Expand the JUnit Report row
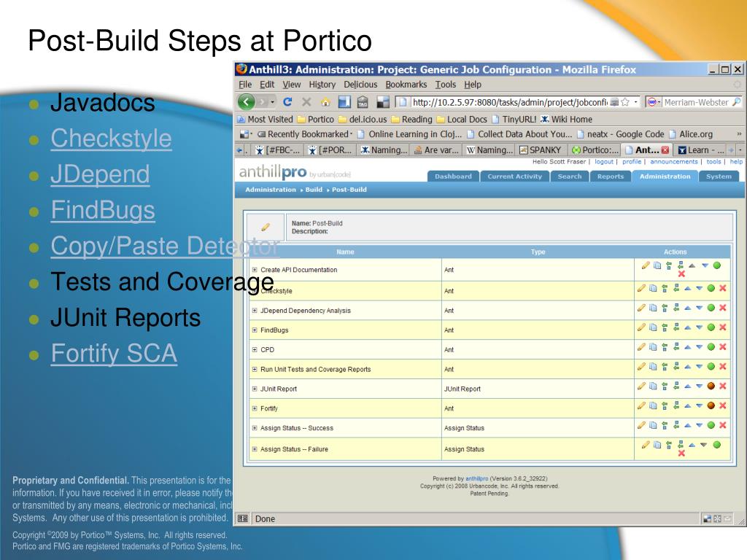 point(255,389)
